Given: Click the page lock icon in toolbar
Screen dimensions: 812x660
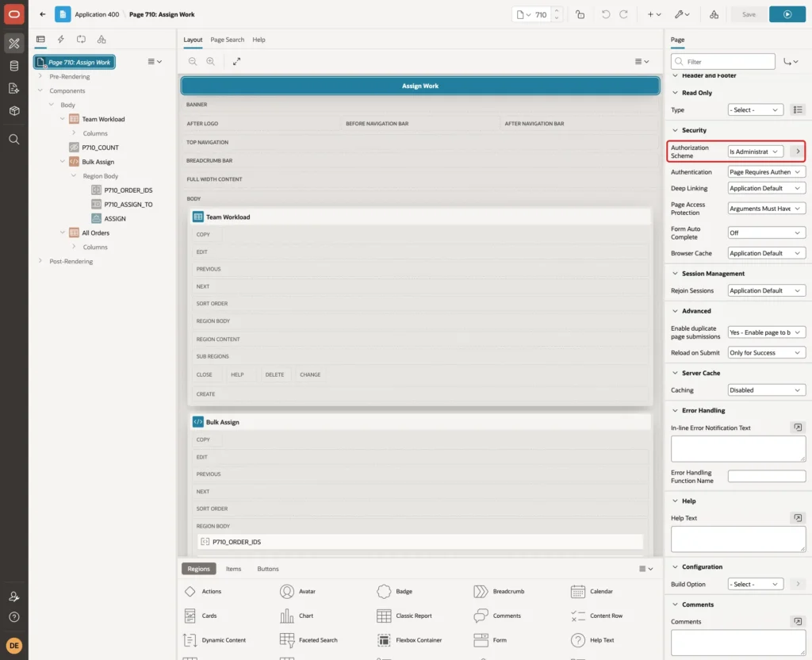Looking at the screenshot, I should point(580,14).
